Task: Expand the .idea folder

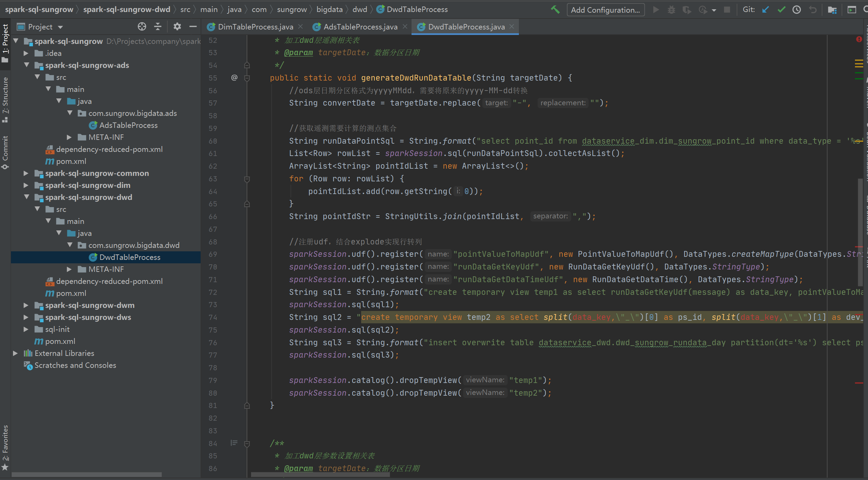Action: coord(26,53)
